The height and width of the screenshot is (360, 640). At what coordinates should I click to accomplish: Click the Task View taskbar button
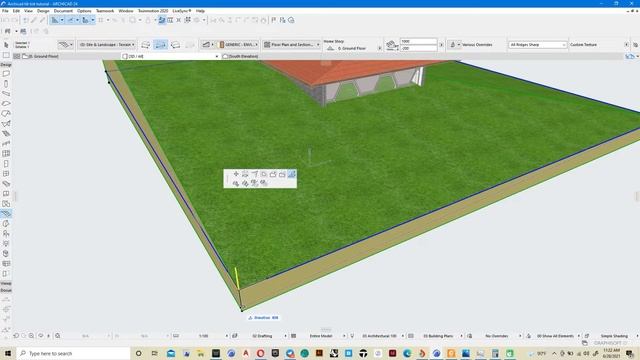[x=154, y=353]
